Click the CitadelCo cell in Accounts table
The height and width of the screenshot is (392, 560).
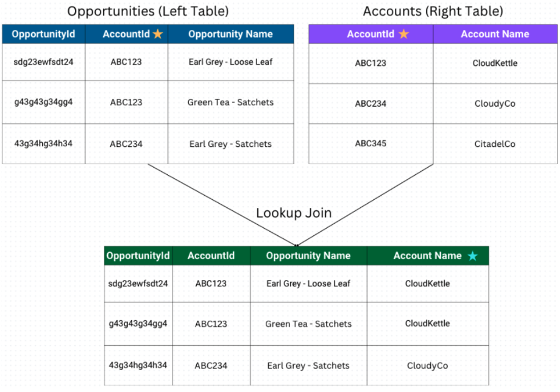click(495, 144)
